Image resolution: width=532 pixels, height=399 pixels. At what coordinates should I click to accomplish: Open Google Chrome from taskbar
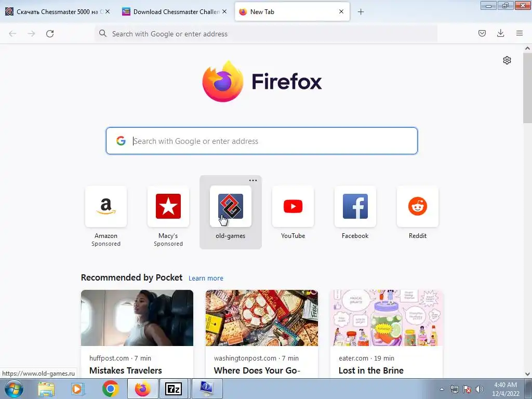pos(110,389)
